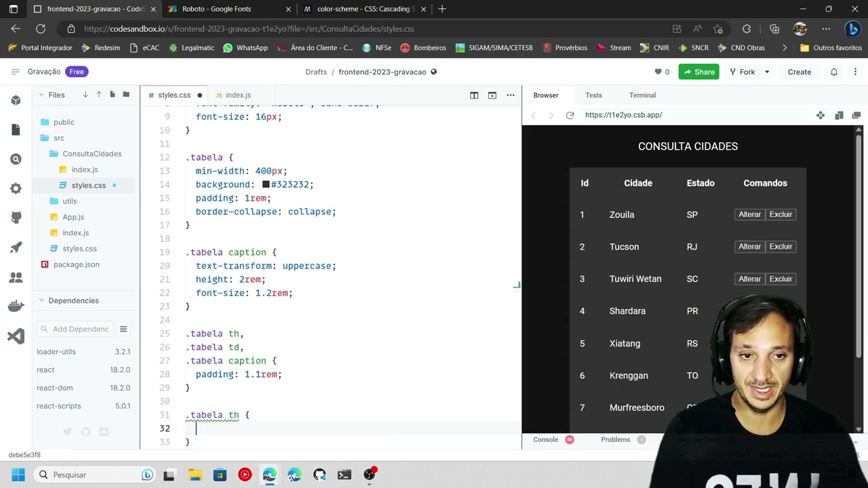Click the taskbar Pesquisar search box
The height and width of the screenshot is (488, 868).
pyautogui.click(x=95, y=474)
